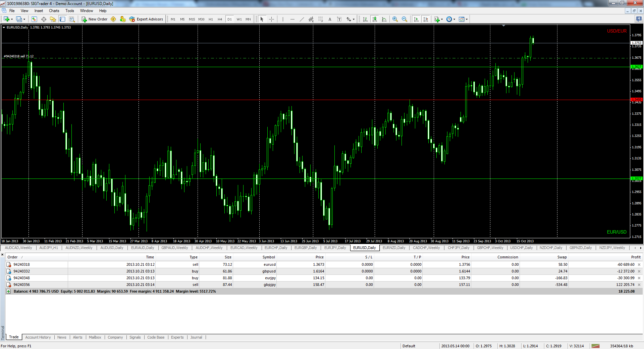Click the options icon left of Expert Advisors
Screen dimensions: 644x349
(123, 19)
